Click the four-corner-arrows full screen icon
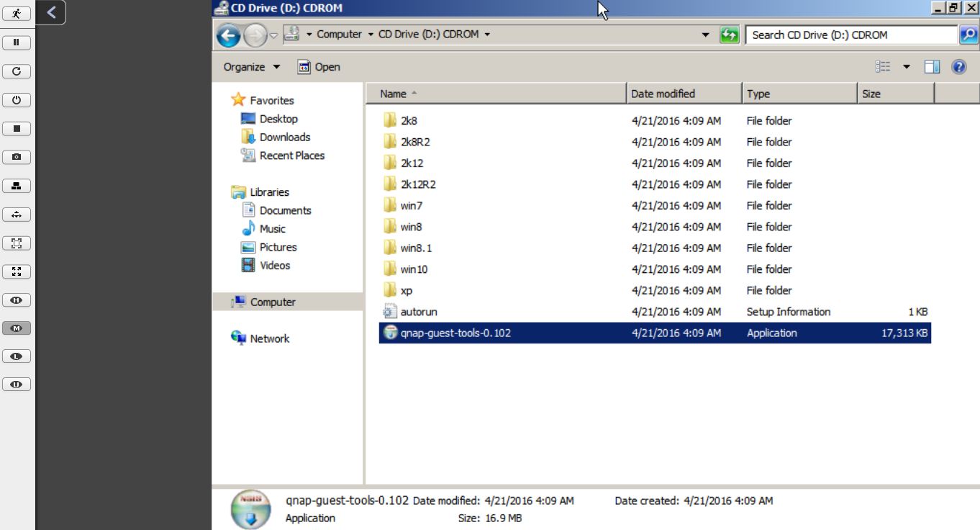Image resolution: width=980 pixels, height=530 pixels. click(17, 271)
